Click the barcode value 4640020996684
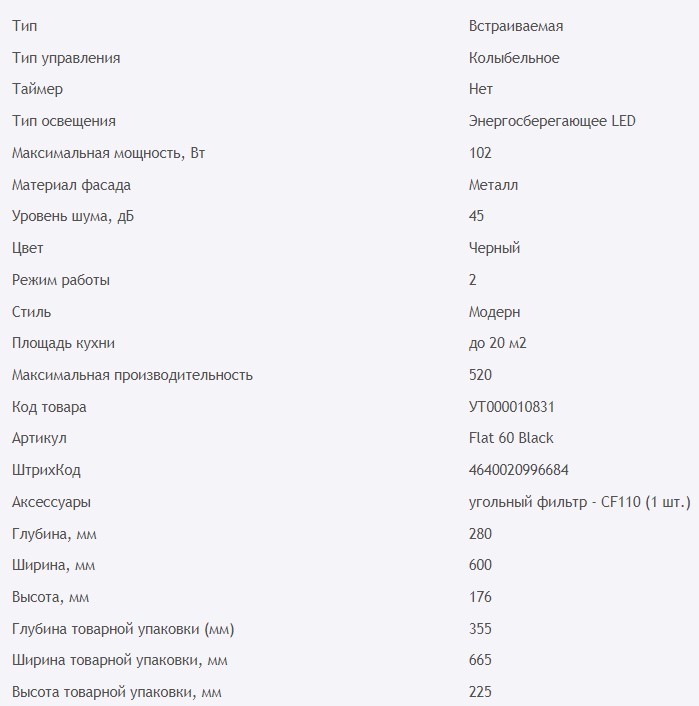 [519, 470]
